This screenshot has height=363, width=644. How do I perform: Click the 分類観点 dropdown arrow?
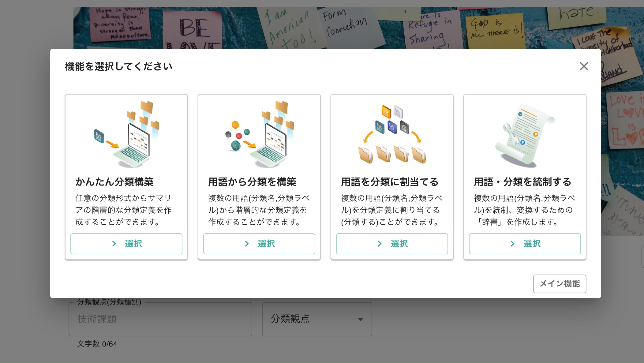pyautogui.click(x=360, y=319)
